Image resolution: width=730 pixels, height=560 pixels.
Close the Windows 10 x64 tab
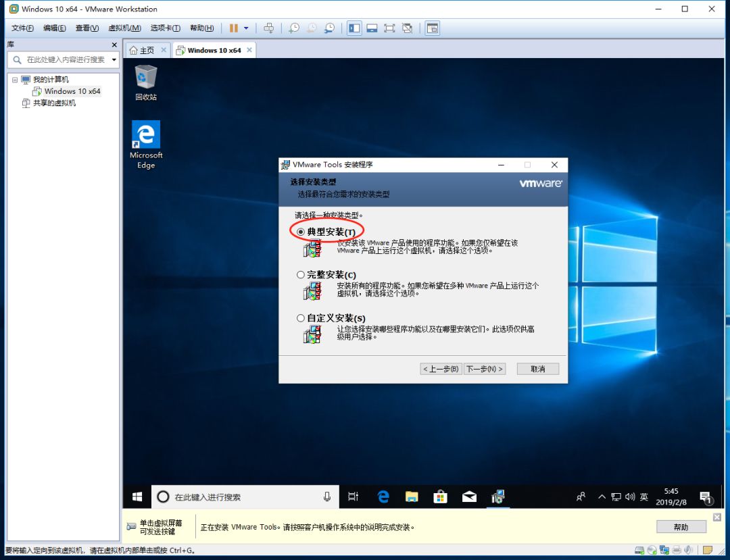(249, 50)
